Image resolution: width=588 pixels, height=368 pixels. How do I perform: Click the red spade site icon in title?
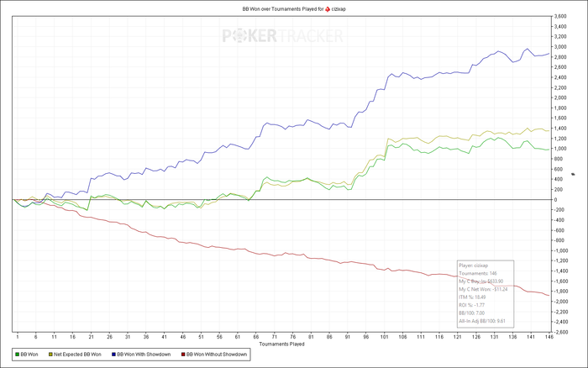click(x=328, y=9)
